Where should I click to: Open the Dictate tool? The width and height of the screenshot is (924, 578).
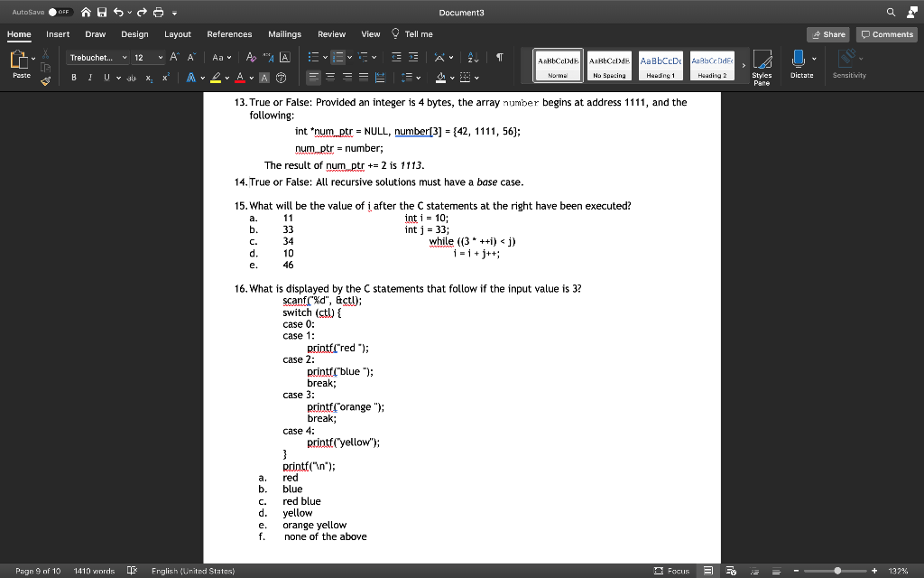[799, 65]
